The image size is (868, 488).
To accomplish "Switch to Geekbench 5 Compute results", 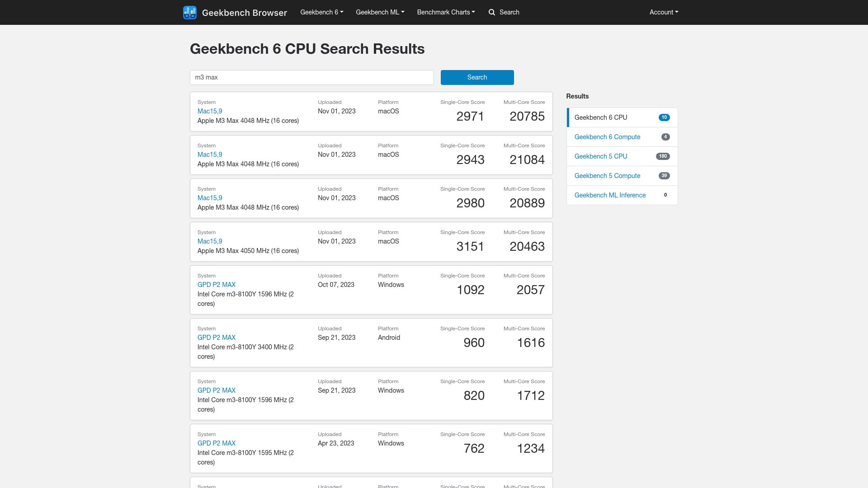I will point(622,176).
